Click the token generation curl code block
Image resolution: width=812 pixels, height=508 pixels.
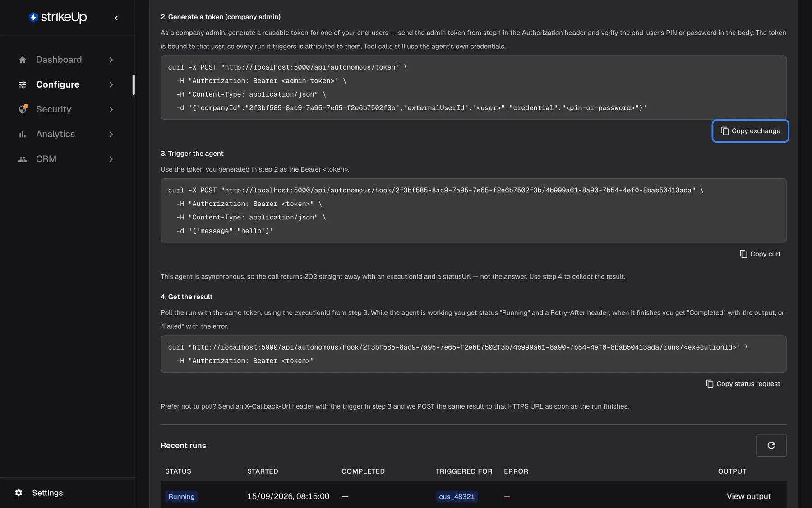[474, 88]
